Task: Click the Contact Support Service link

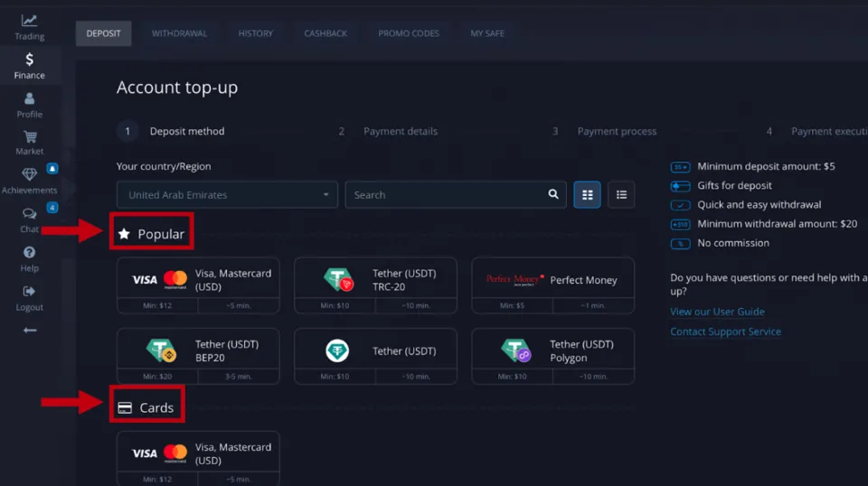Action: (x=725, y=332)
